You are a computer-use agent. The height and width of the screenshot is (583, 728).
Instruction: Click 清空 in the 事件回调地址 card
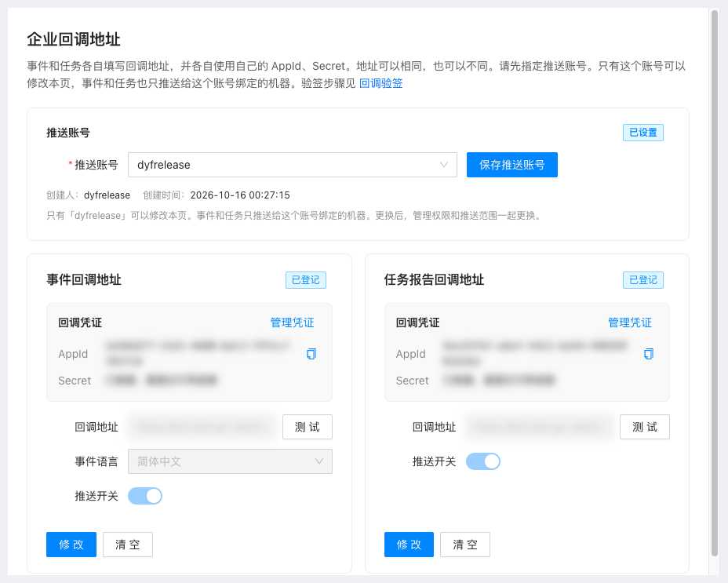(128, 545)
